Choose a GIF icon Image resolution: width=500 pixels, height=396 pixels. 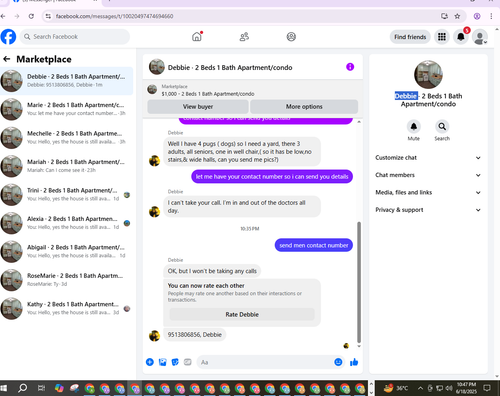coord(188,362)
